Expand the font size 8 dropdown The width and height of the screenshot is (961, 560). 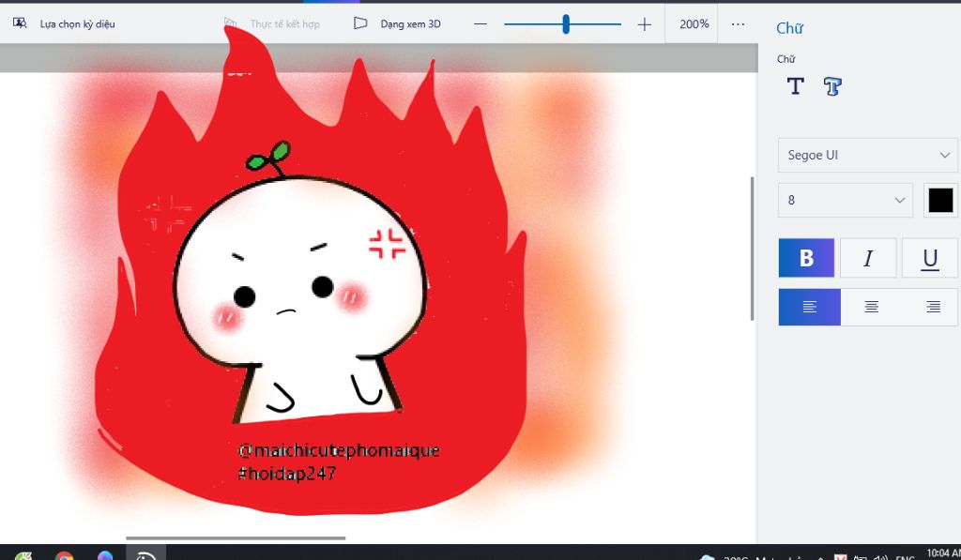[x=846, y=200]
